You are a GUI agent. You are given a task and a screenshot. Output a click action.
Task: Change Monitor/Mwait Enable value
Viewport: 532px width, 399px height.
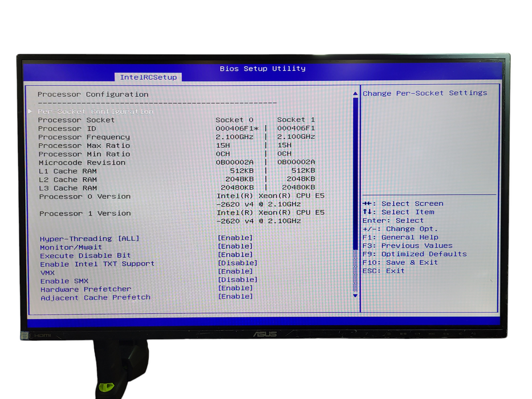(x=235, y=246)
